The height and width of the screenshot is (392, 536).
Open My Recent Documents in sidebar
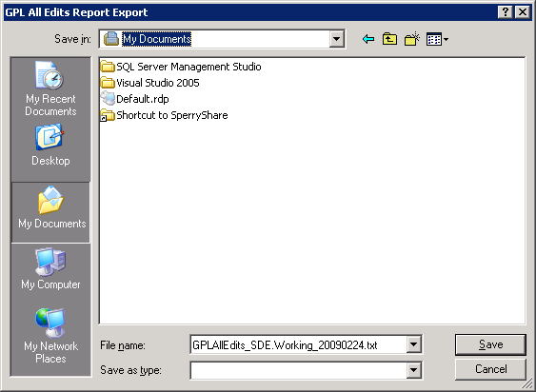pos(50,88)
